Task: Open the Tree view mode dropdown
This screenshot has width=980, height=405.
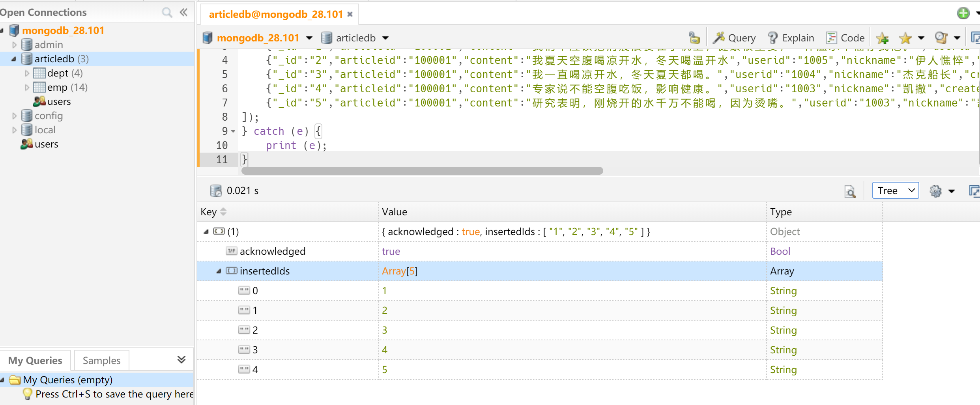Action: click(895, 191)
